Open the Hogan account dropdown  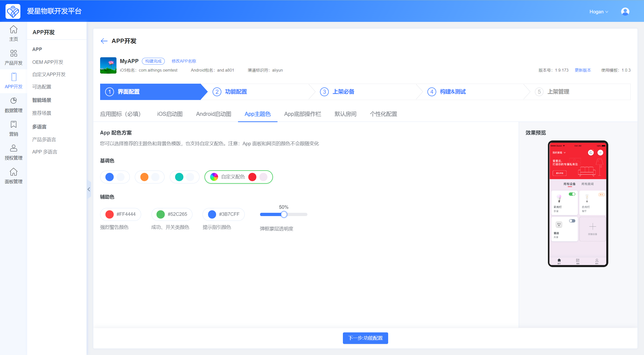pos(598,12)
